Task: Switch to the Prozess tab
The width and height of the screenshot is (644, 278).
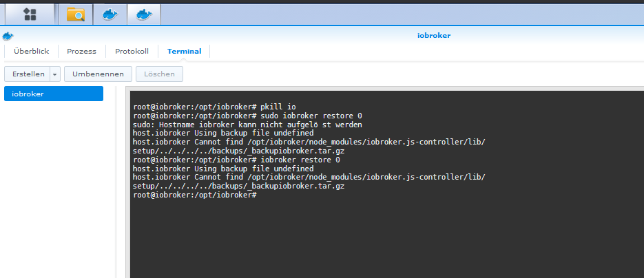Action: pos(81,52)
